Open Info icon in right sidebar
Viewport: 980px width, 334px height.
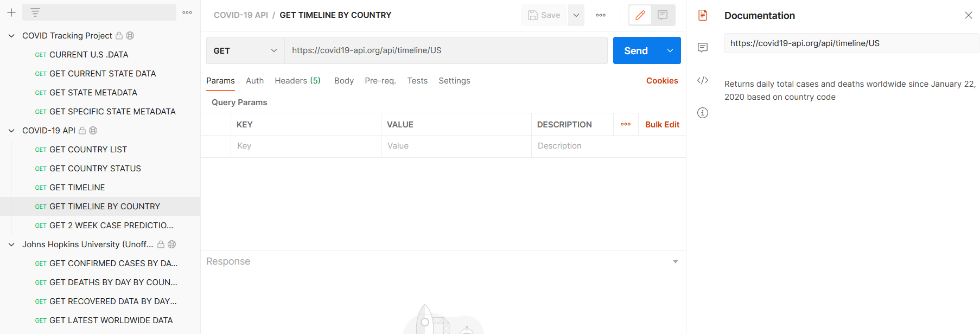point(703,113)
